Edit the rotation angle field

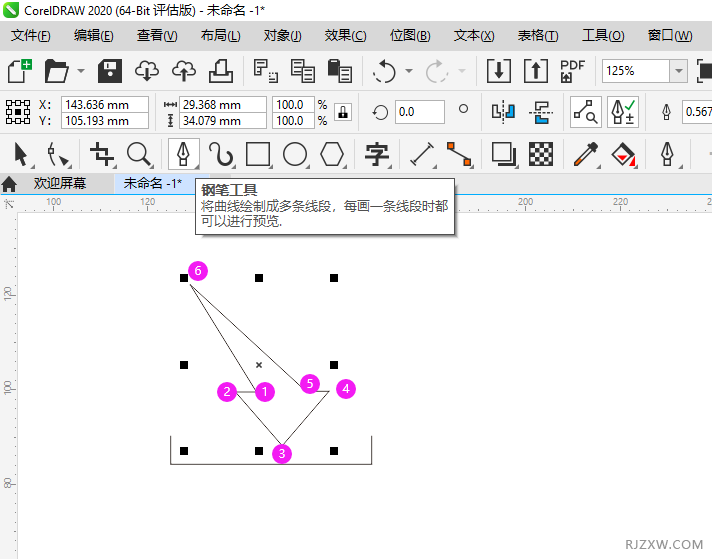420,112
